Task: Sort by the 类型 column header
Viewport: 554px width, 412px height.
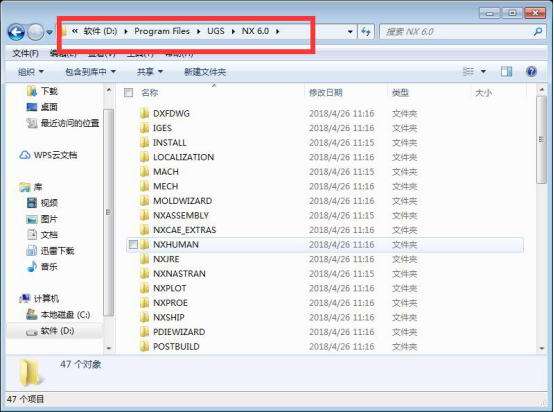Action: pos(400,93)
